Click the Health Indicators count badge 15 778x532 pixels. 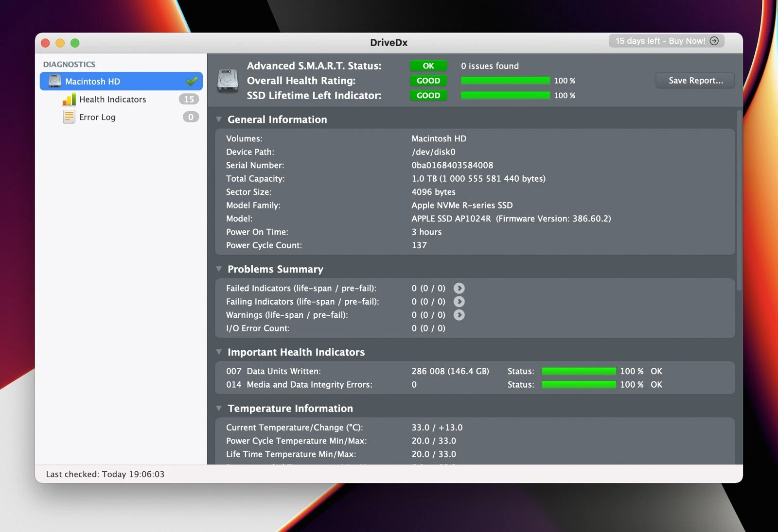point(189,99)
